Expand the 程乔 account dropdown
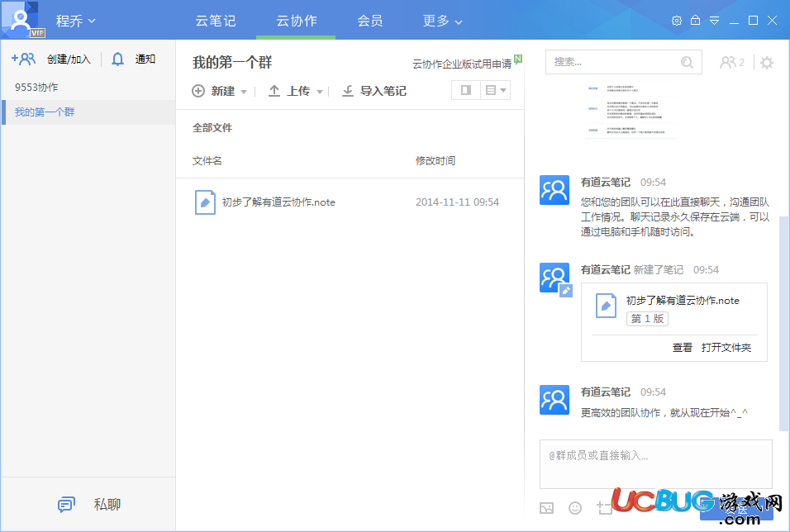The height and width of the screenshot is (532, 790). pos(75,21)
